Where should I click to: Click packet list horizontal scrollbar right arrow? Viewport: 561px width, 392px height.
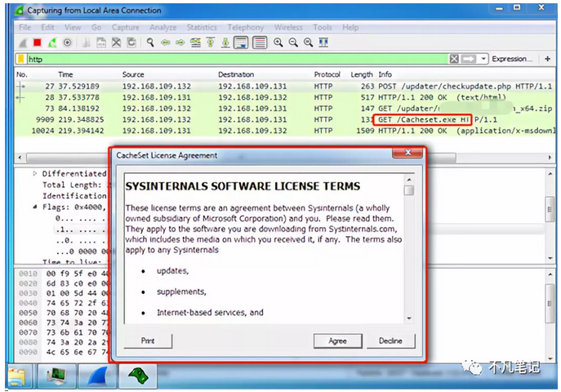coord(550,158)
